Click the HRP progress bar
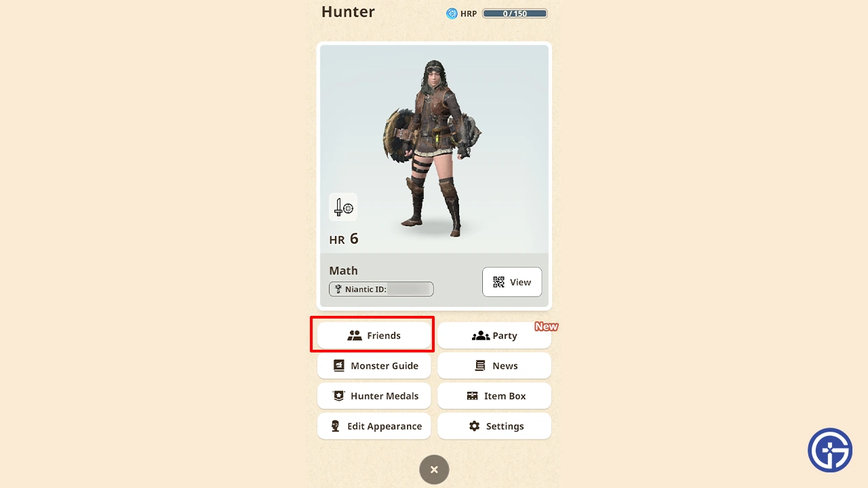Screen dimensions: 868x488 (x=515, y=14)
